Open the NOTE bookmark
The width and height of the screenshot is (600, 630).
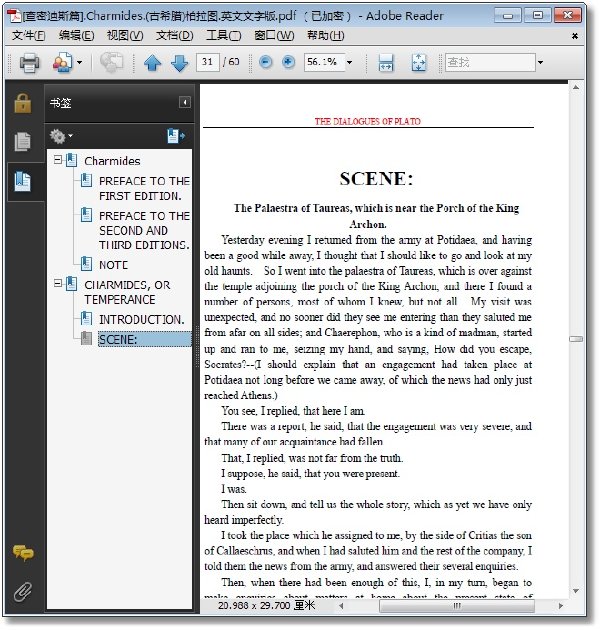pyautogui.click(x=114, y=265)
